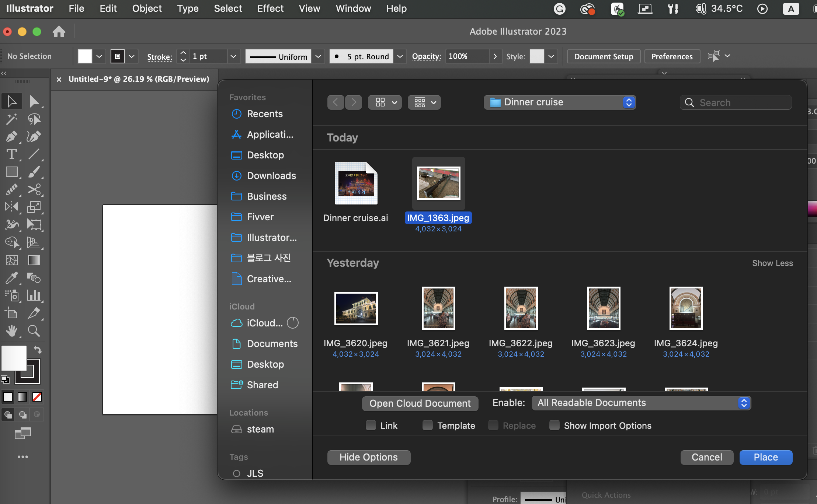Select the Magic Wand tool
Screen dimensions: 817x504
point(11,119)
